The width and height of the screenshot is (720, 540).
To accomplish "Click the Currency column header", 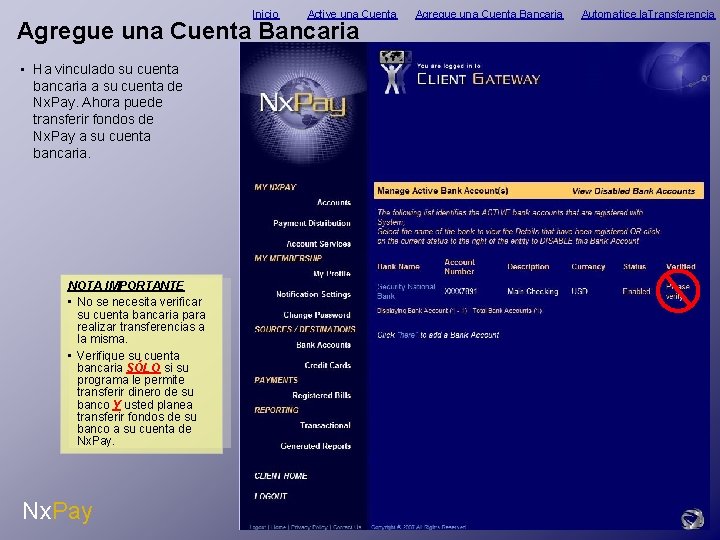I will click(x=588, y=267).
